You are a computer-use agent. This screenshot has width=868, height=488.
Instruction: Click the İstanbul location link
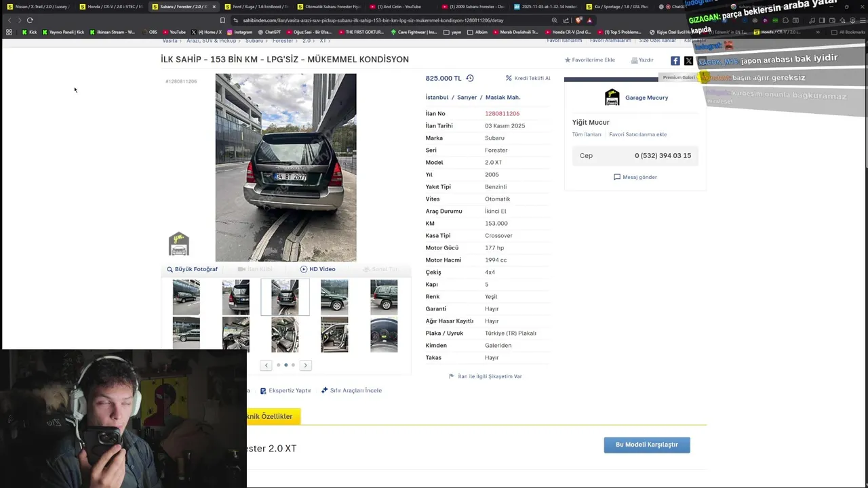(x=437, y=98)
